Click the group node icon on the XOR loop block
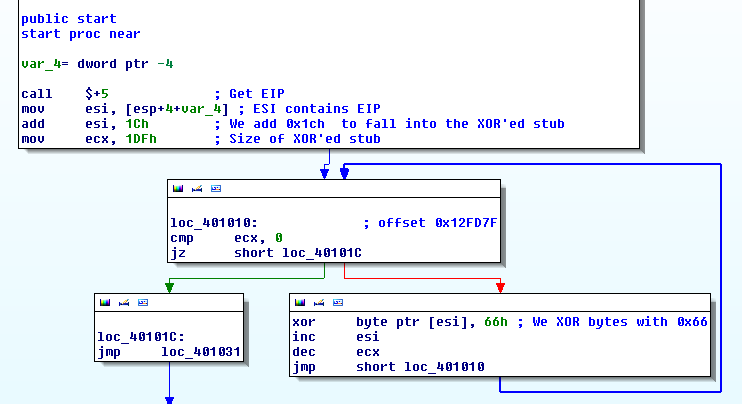Image resolution: width=742 pixels, height=404 pixels. [337, 302]
